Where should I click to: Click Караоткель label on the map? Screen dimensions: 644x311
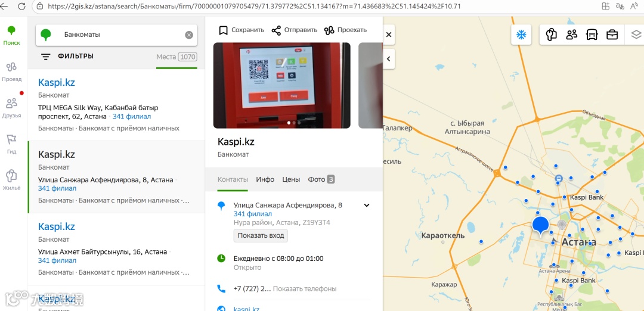click(442, 235)
